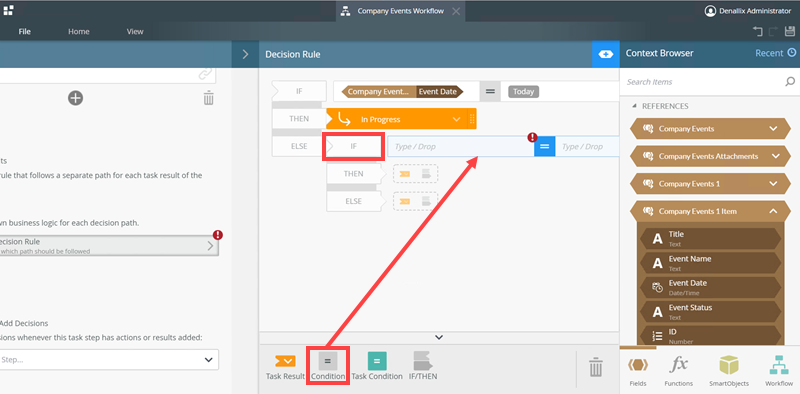Click the Today value token
The height and width of the screenshot is (394, 800).
pos(523,92)
